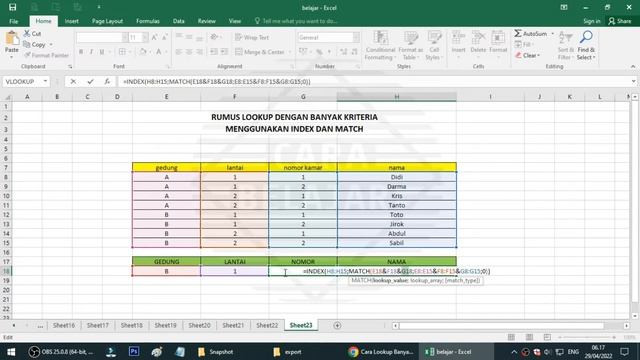Click the Select All corner triangle

[x=8, y=97]
